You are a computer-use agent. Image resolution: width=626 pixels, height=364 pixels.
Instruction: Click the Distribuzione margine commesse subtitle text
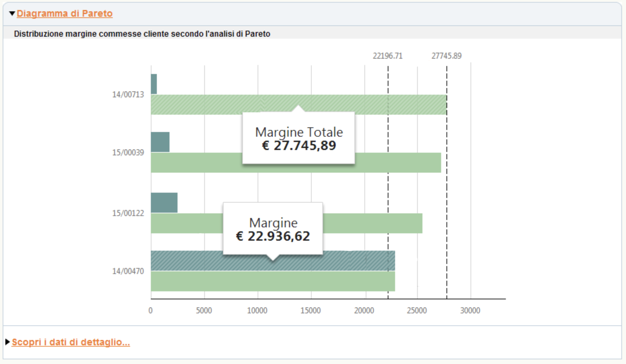click(142, 34)
